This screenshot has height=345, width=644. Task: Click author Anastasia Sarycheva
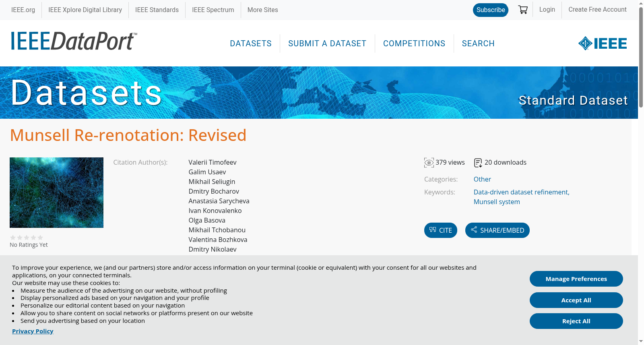[x=219, y=201]
